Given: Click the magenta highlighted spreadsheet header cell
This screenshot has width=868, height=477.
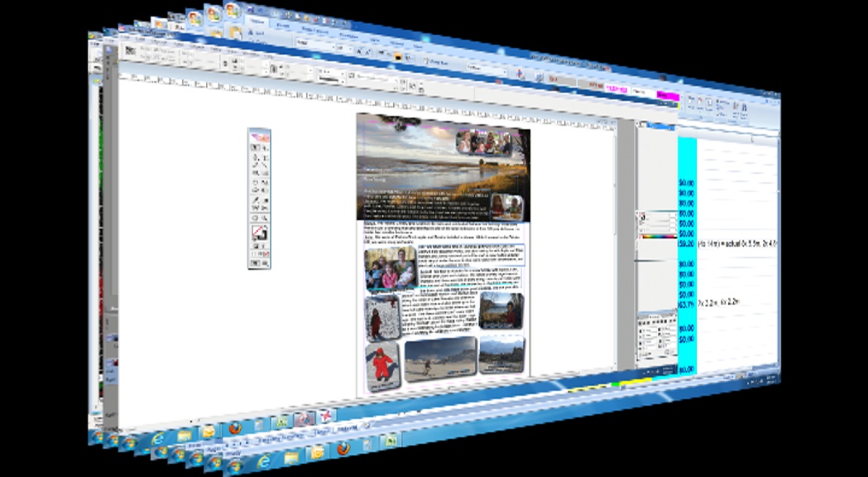Looking at the screenshot, I should click(667, 96).
